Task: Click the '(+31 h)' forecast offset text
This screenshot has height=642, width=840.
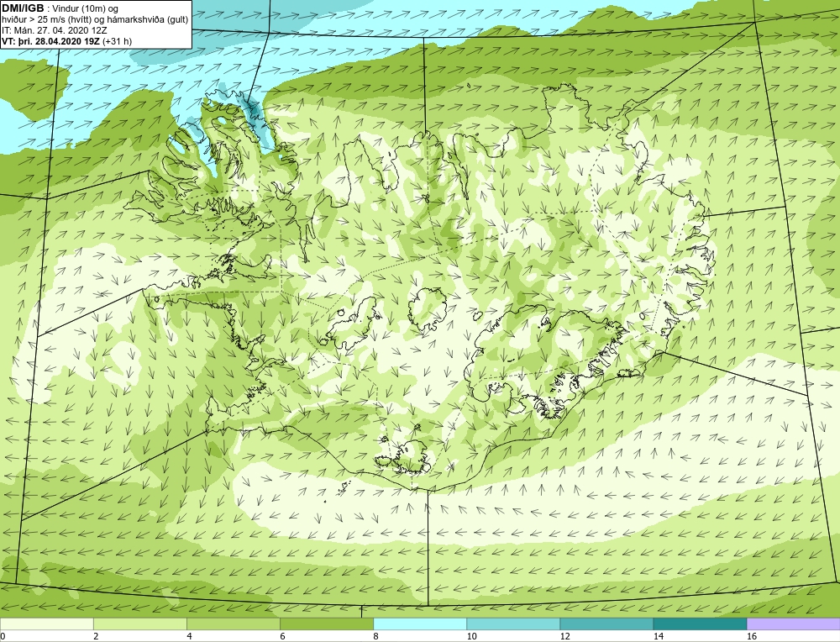Action: pyautogui.click(x=117, y=41)
